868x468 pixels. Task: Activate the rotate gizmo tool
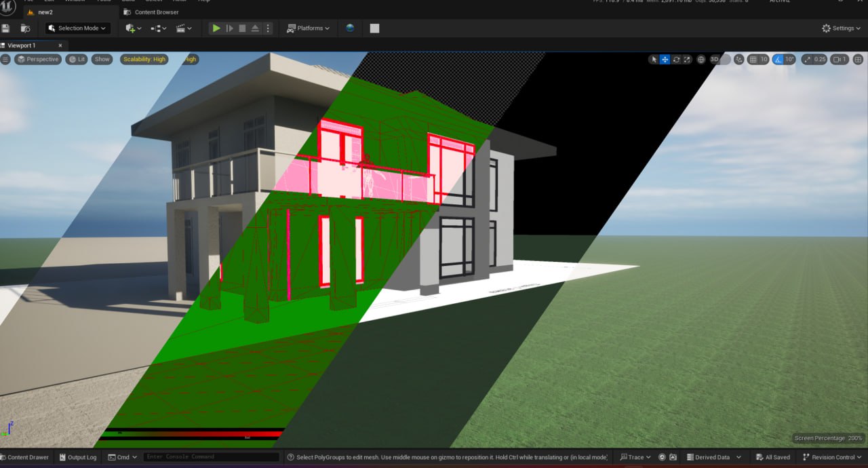coord(676,60)
